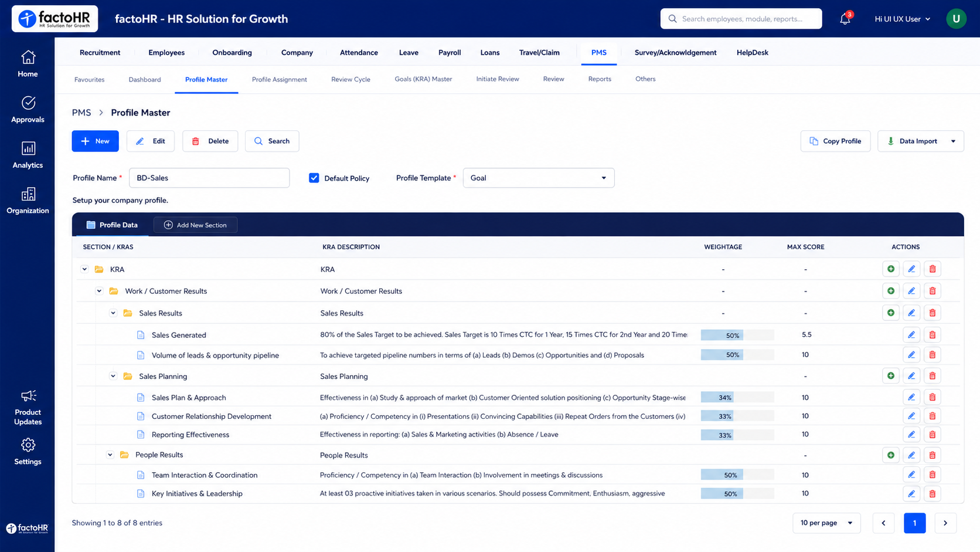Delete Reporting Effectiveness row

click(x=933, y=435)
